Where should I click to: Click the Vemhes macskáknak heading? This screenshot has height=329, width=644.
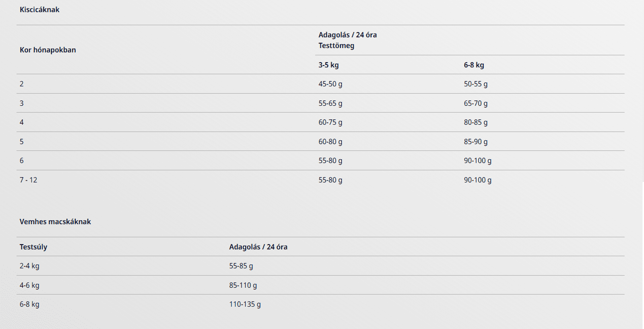[x=55, y=221]
